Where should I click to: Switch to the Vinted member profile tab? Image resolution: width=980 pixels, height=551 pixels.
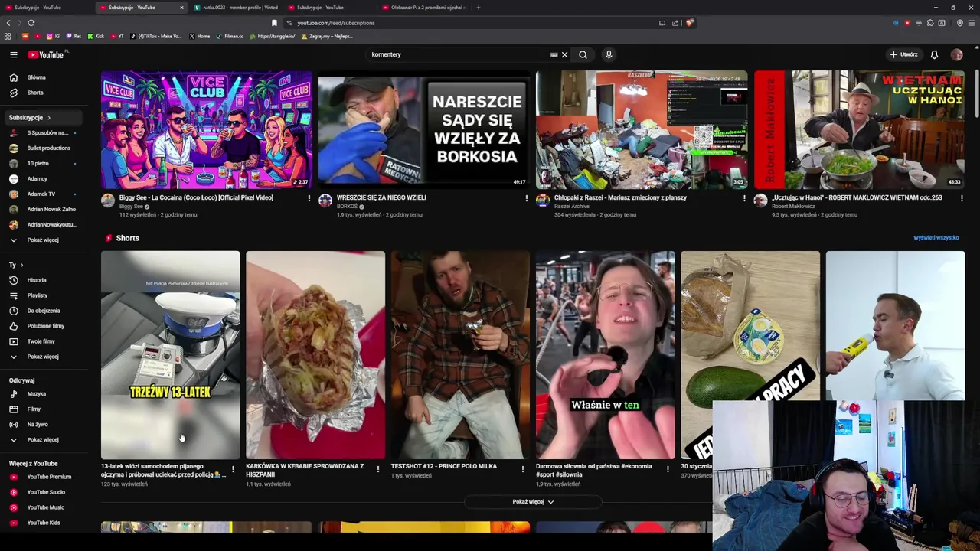(x=236, y=8)
